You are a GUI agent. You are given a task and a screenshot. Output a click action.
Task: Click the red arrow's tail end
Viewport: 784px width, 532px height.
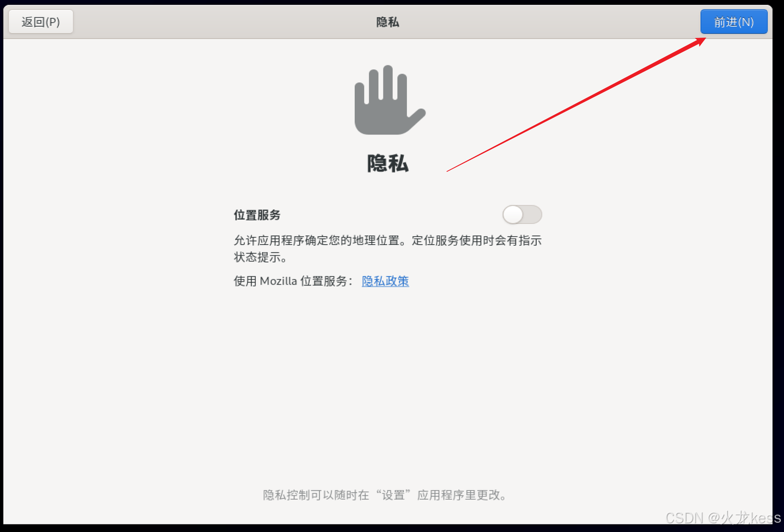point(448,171)
